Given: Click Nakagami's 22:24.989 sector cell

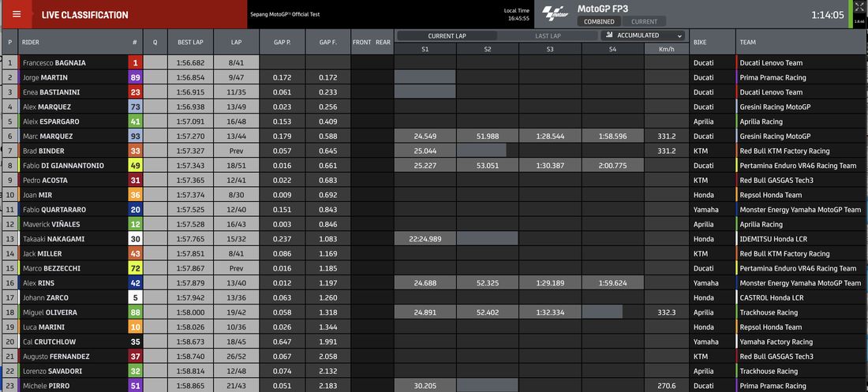Looking at the screenshot, I should [425, 239].
